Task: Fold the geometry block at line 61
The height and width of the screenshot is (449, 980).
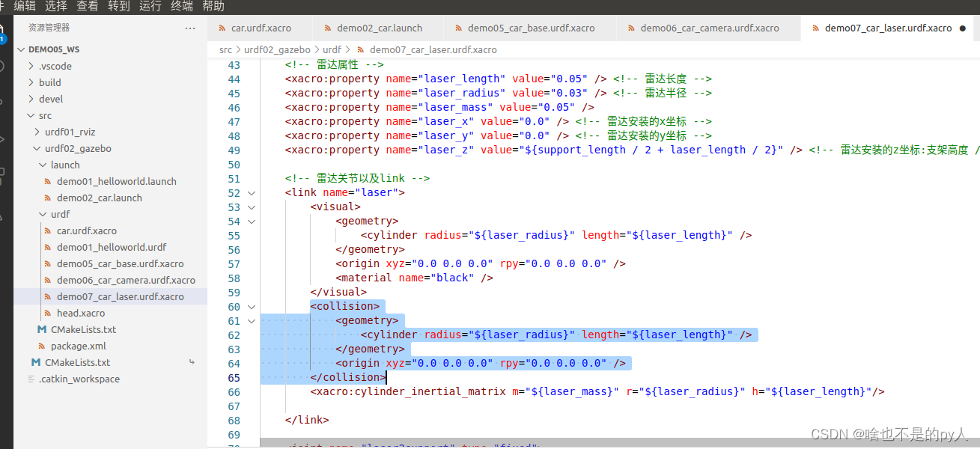Action: pos(252,320)
